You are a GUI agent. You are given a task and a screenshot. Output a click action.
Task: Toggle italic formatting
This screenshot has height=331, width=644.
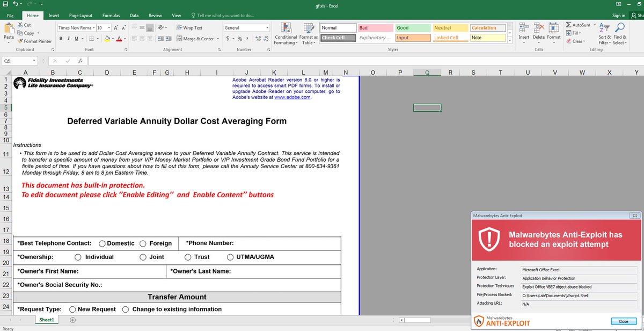(x=69, y=39)
